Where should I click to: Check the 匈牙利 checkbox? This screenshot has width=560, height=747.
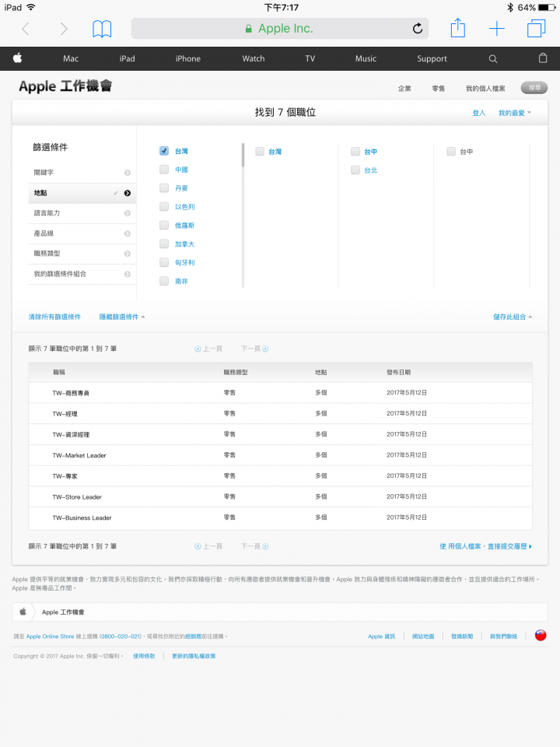click(164, 262)
